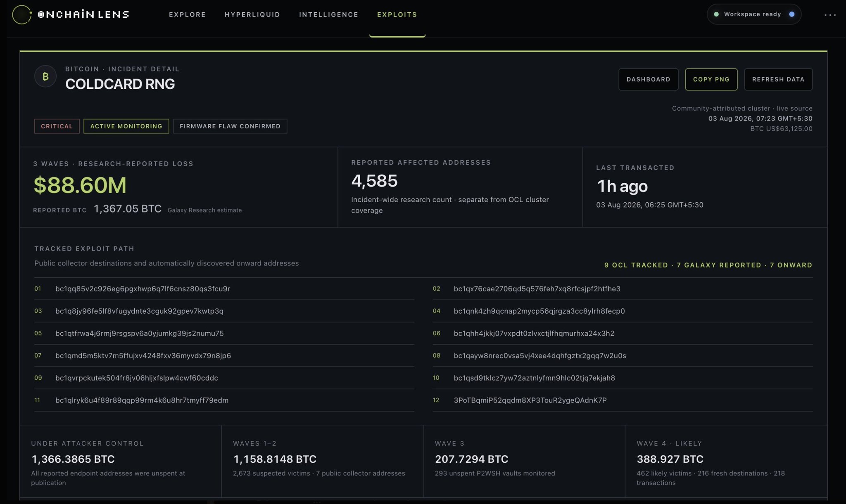Click the 388.927 BTC Wave 4 value
846x504 pixels.
tap(670, 459)
